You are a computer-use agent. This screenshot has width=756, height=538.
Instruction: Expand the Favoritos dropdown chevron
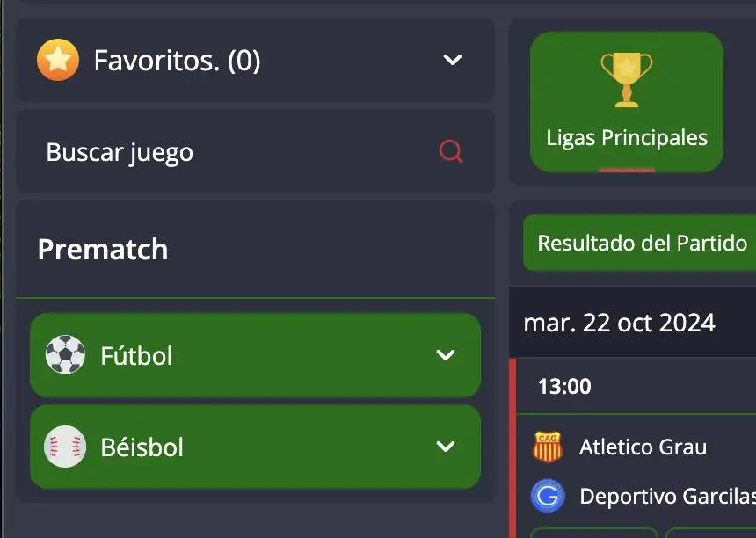pyautogui.click(x=452, y=60)
